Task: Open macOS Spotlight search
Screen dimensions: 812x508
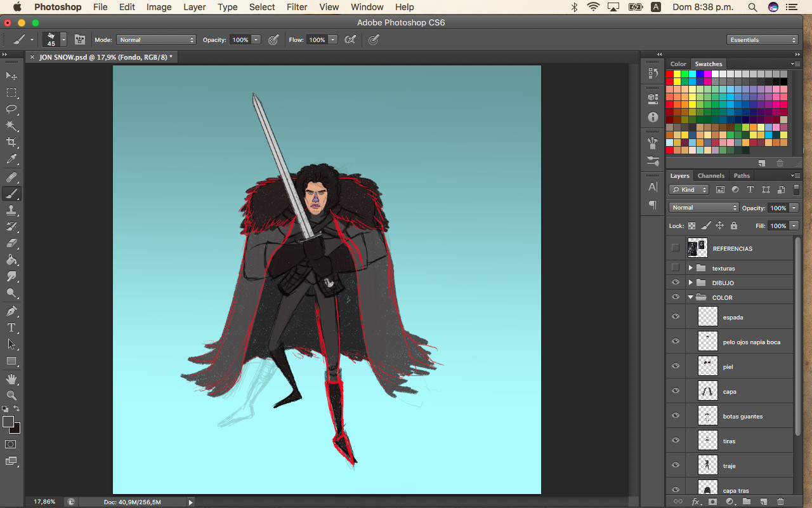Action: pyautogui.click(x=752, y=7)
